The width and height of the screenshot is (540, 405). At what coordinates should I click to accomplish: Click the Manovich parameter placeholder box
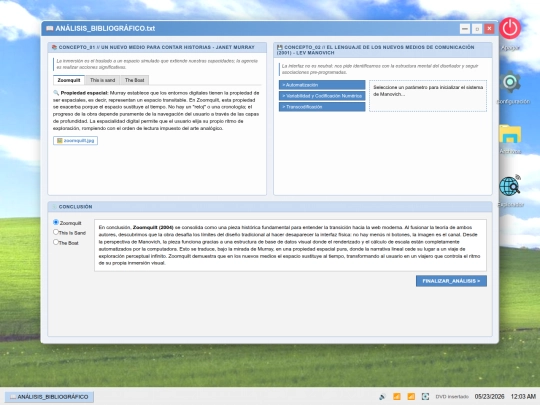pos(428,96)
